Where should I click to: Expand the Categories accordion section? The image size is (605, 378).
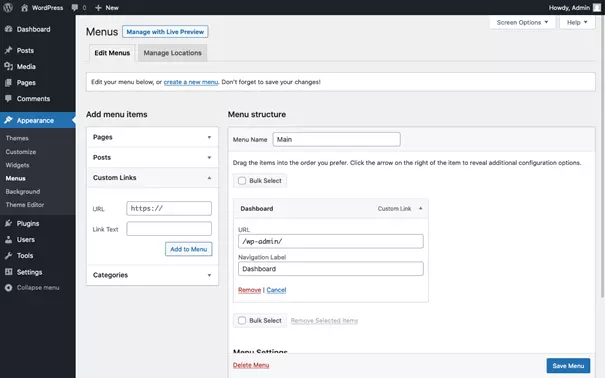(x=152, y=275)
